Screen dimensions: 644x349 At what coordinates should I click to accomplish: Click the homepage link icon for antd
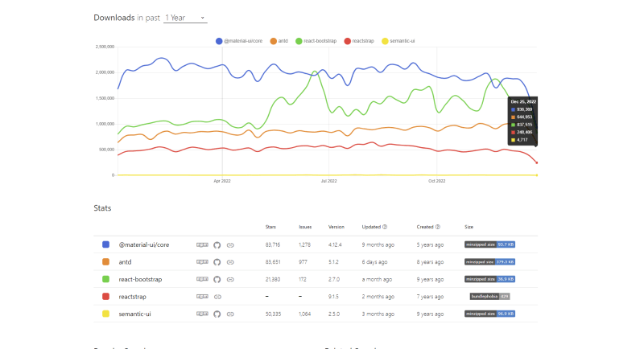coord(230,262)
